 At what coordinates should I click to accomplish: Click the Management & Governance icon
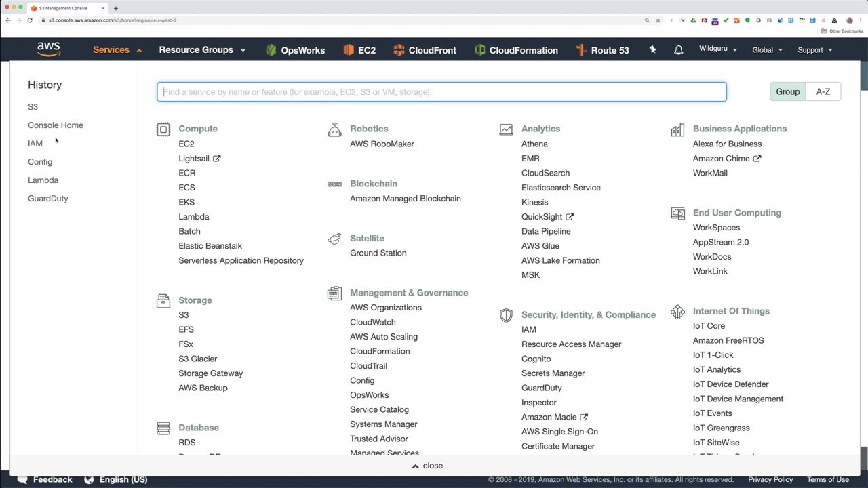coord(334,293)
